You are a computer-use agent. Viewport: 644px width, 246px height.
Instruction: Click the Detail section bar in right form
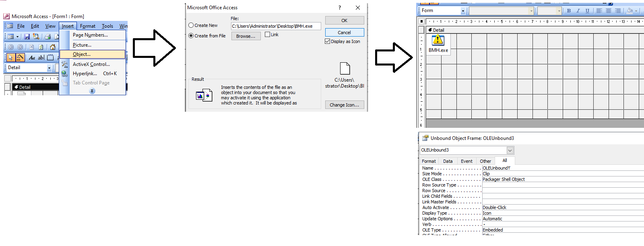click(535, 30)
